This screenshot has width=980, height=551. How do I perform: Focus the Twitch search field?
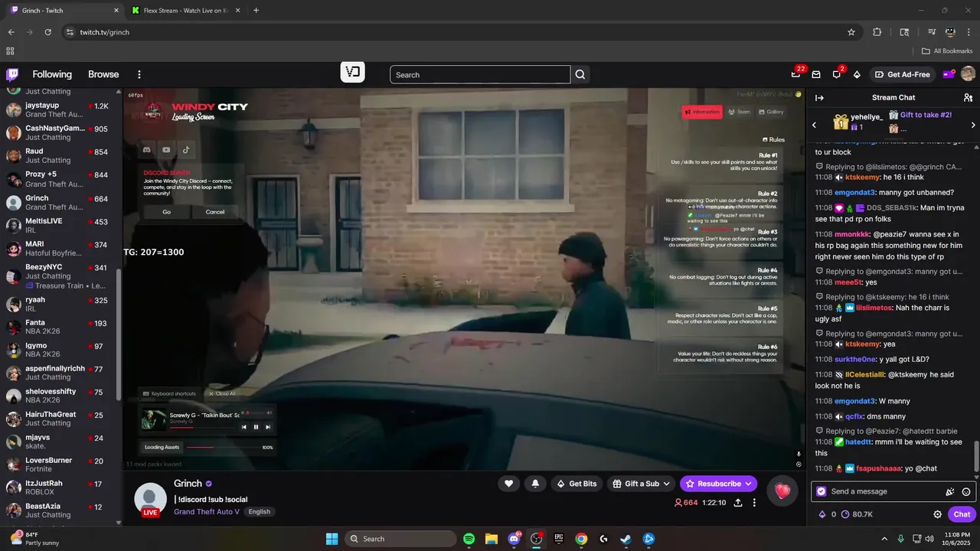tap(480, 74)
